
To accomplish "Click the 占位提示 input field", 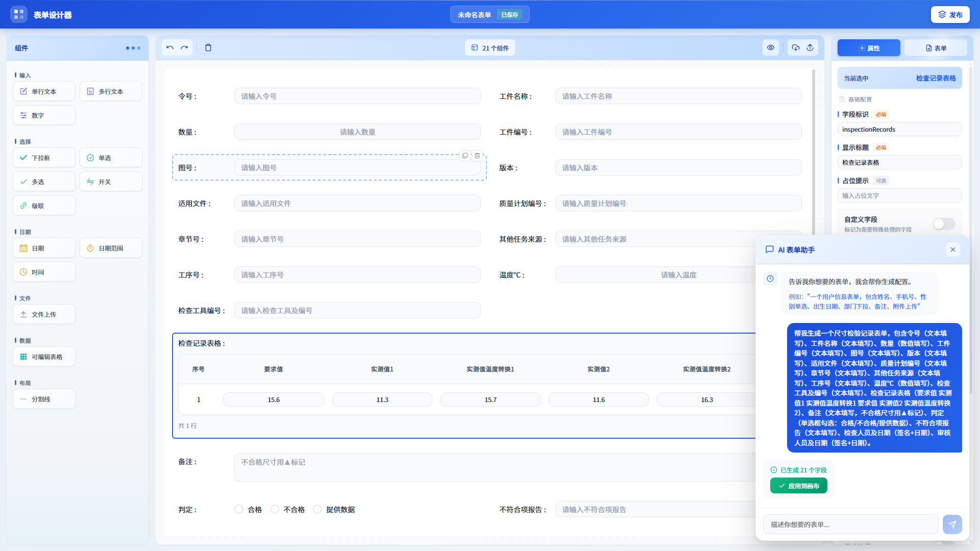I will pos(899,195).
